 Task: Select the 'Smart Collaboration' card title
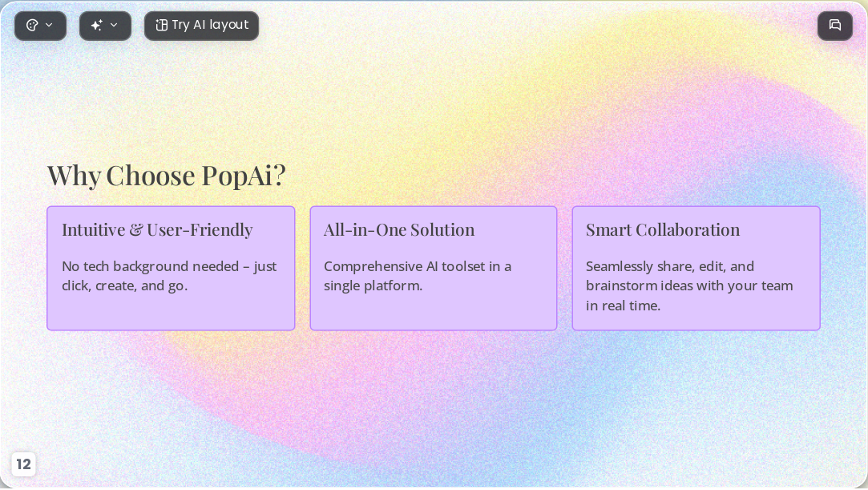click(x=663, y=230)
